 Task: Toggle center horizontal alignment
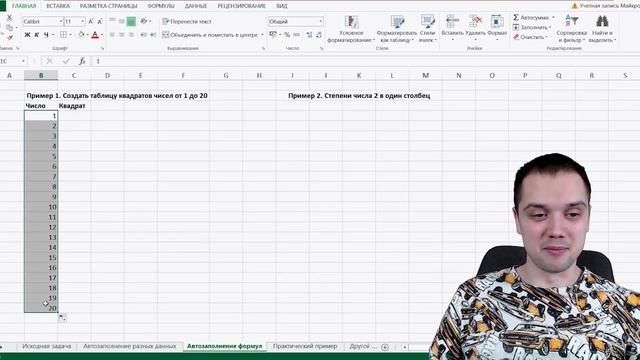(x=122, y=35)
